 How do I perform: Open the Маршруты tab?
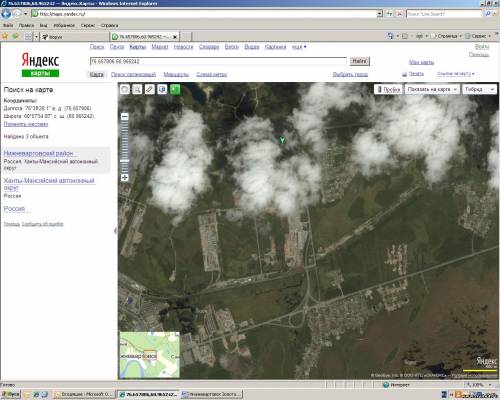click(x=176, y=74)
